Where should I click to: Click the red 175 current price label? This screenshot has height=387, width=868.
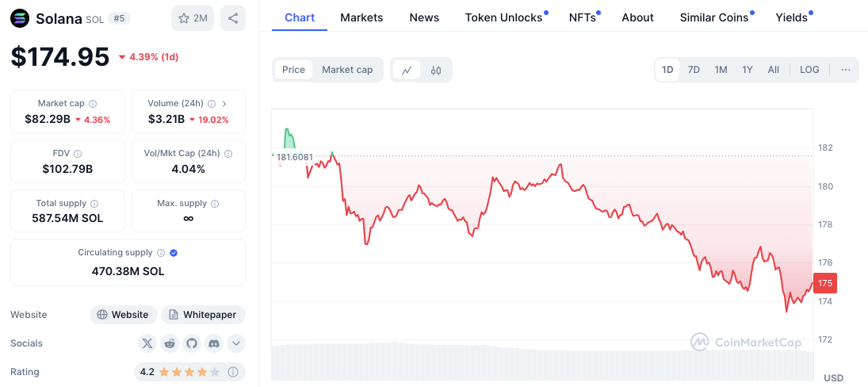point(825,283)
